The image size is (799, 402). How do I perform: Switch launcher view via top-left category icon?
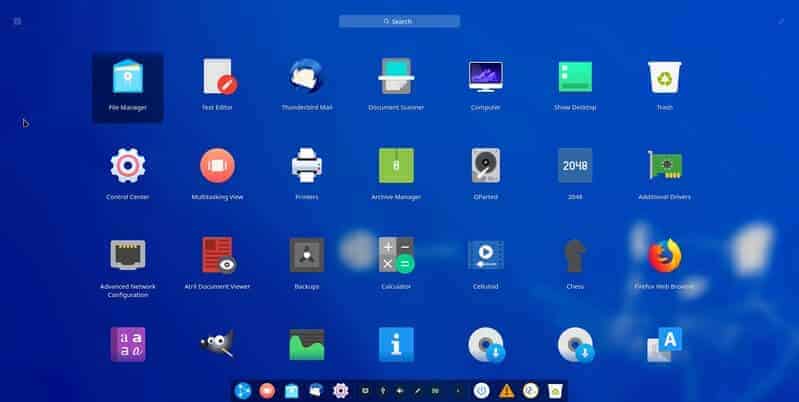(17, 21)
